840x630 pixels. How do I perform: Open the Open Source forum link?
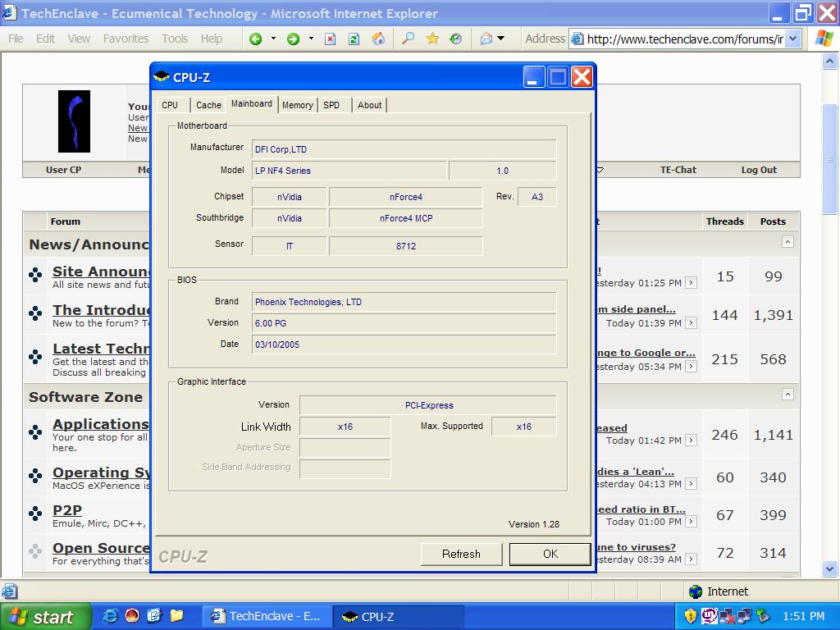point(101,548)
